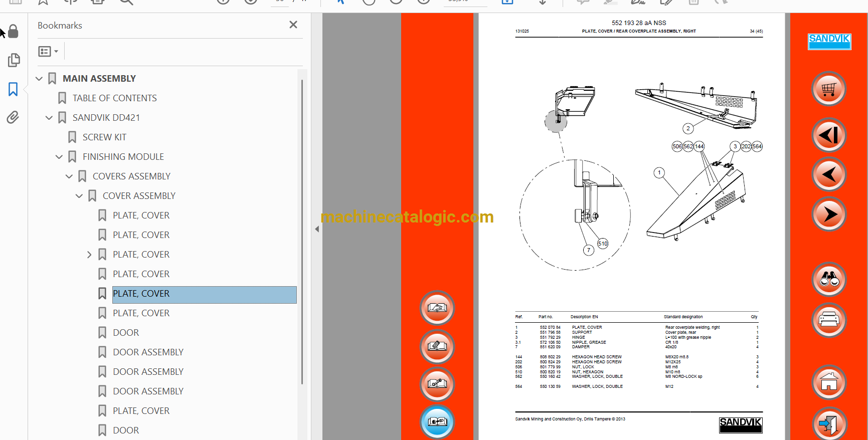The height and width of the screenshot is (440, 868).
Task: Click the Part no. column header
Action: click(x=546, y=317)
